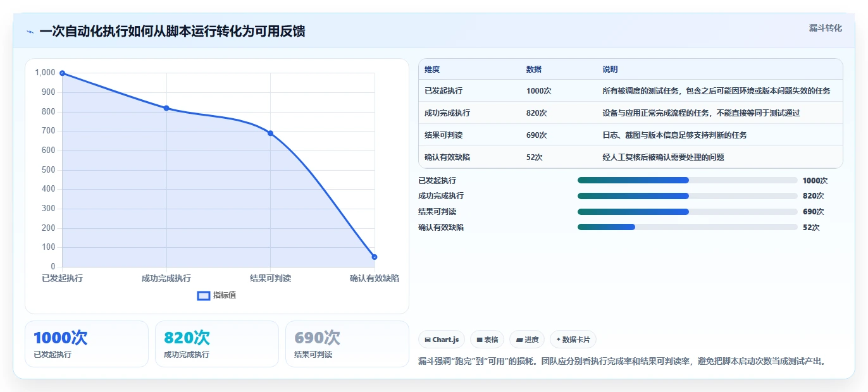
Task: Click the 结果可判读 label on the chart x-axis
Action: (270, 278)
